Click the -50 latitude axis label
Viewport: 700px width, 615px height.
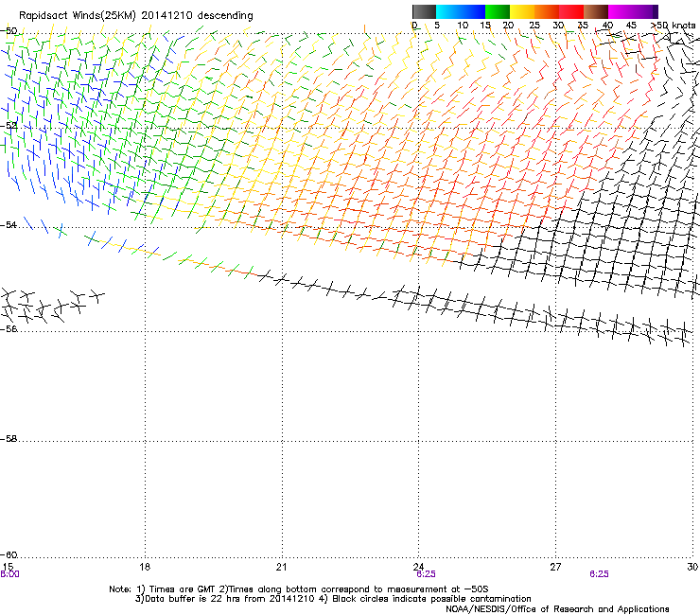tap(9, 31)
